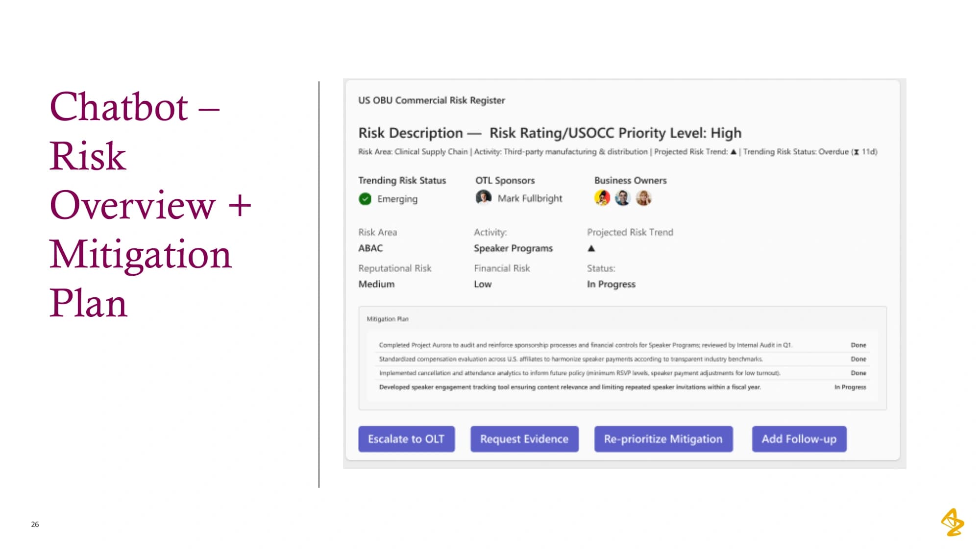Select the standardized compensation evaluation row

622,359
